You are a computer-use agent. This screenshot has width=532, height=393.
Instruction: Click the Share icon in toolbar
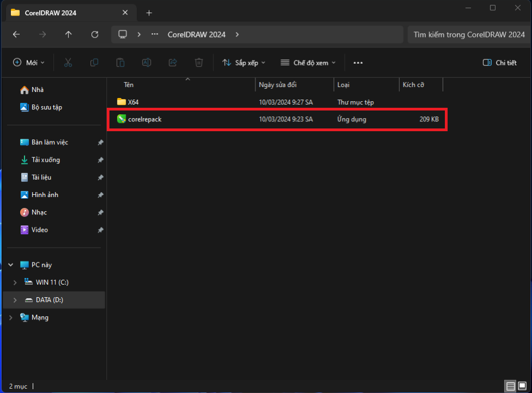pyautogui.click(x=173, y=63)
